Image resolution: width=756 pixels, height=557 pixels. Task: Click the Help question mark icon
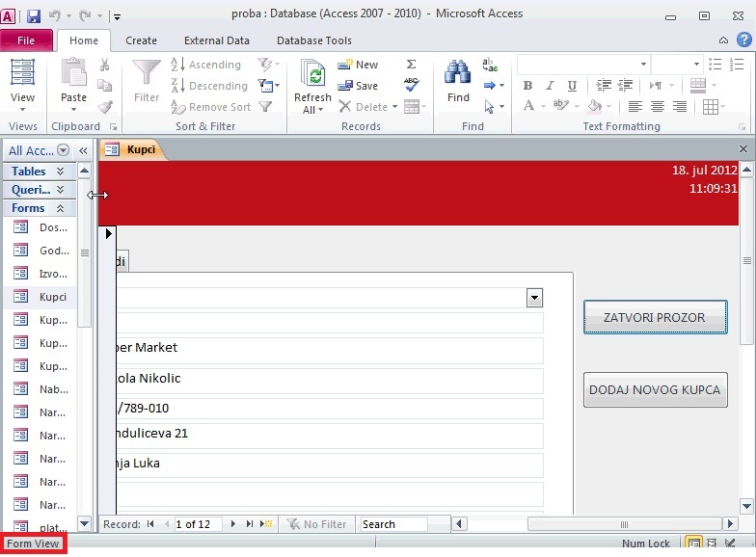744,40
